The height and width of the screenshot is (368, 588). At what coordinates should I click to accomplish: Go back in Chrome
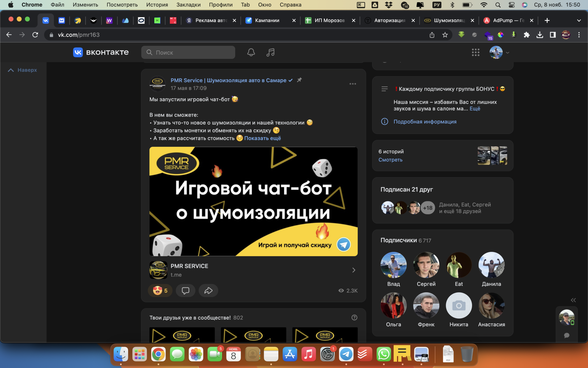[9, 35]
